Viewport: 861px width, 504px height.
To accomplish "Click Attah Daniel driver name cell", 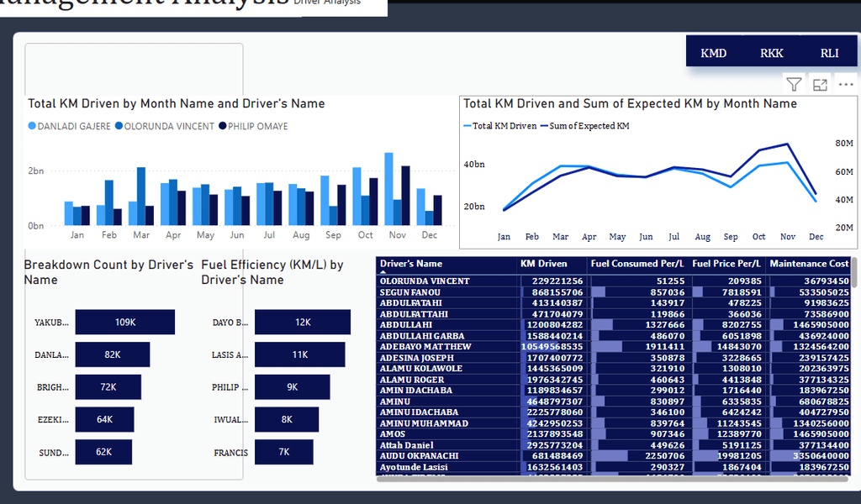I will coord(406,445).
